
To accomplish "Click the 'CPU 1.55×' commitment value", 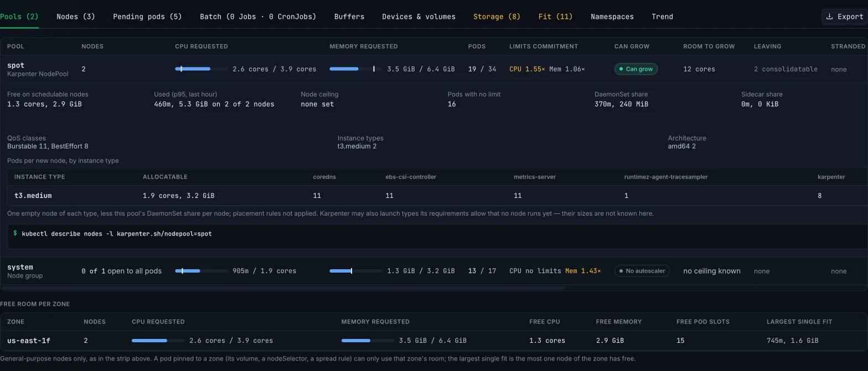I will point(527,69).
